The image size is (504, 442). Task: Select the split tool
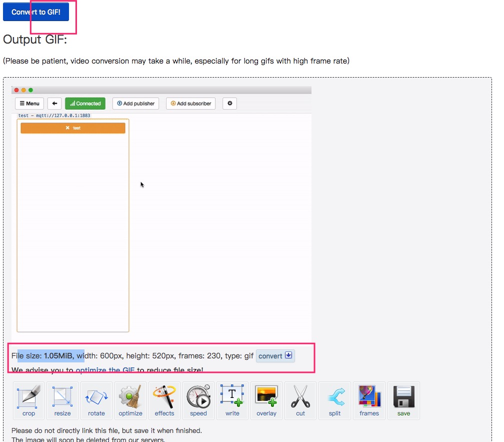(x=334, y=400)
